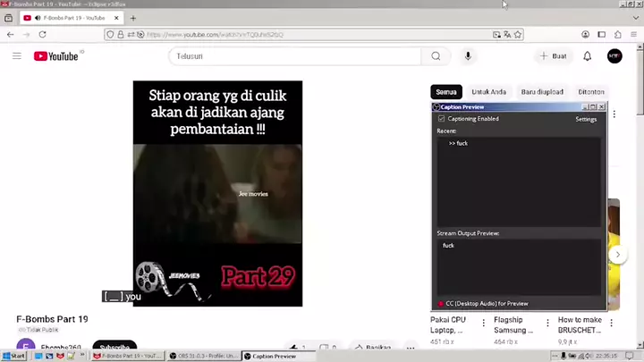Click the search magnifier button
644x362 pixels.
point(436,56)
